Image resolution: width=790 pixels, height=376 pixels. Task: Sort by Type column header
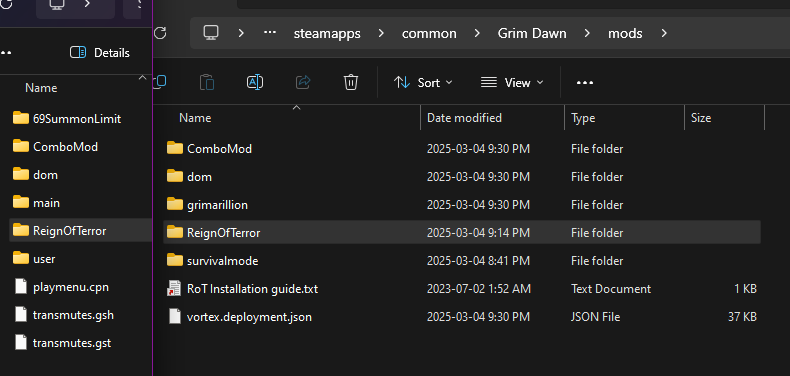(x=583, y=118)
